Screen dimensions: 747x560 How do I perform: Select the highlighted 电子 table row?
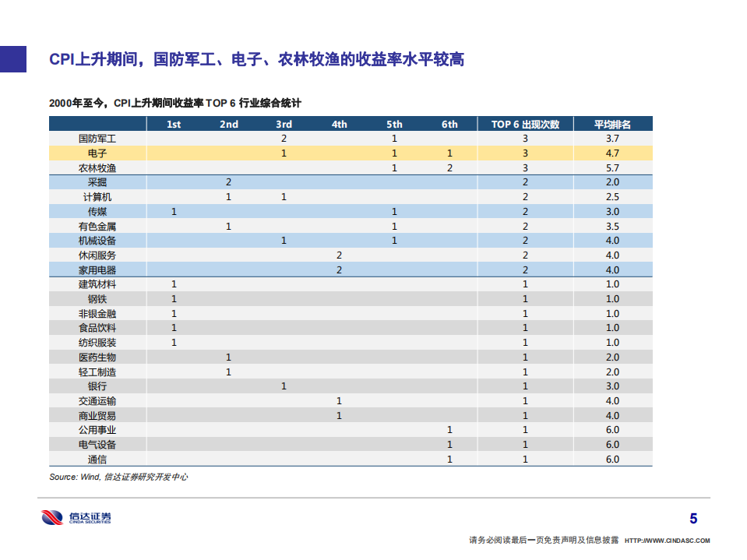tap(351, 153)
